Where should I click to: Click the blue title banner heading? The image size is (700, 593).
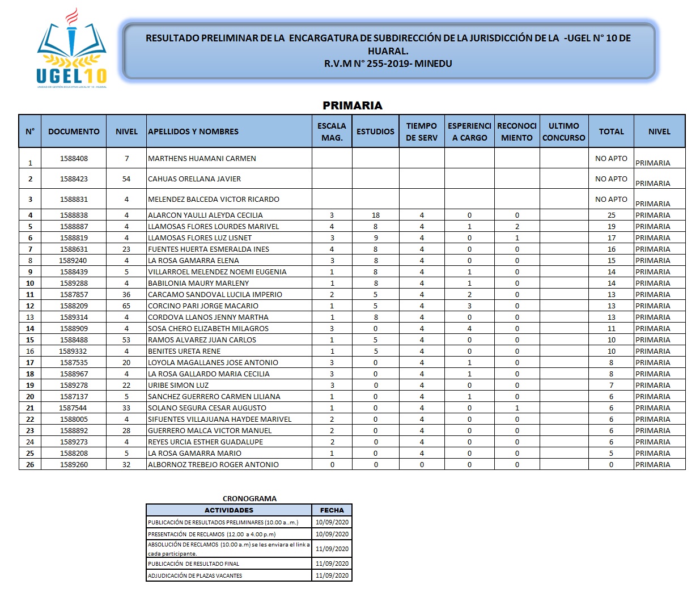pyautogui.click(x=388, y=50)
